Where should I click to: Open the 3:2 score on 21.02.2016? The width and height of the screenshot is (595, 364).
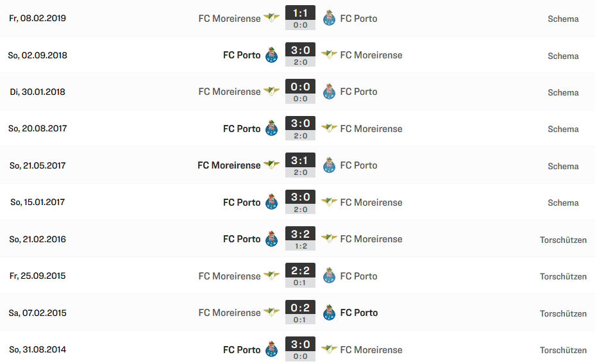pyautogui.click(x=300, y=234)
